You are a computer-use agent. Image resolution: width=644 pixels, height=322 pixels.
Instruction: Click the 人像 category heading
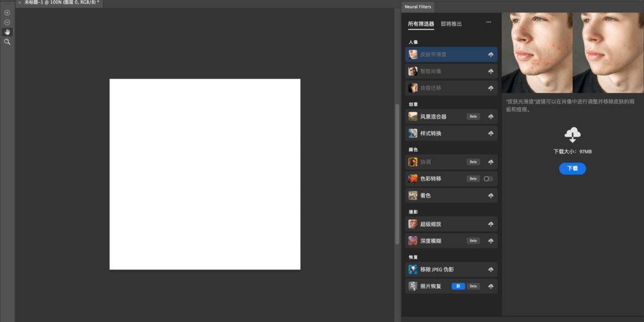tap(413, 42)
